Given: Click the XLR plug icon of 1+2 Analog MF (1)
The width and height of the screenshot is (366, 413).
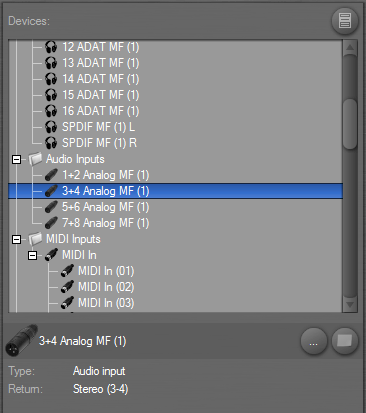Looking at the screenshot, I should (x=51, y=175).
